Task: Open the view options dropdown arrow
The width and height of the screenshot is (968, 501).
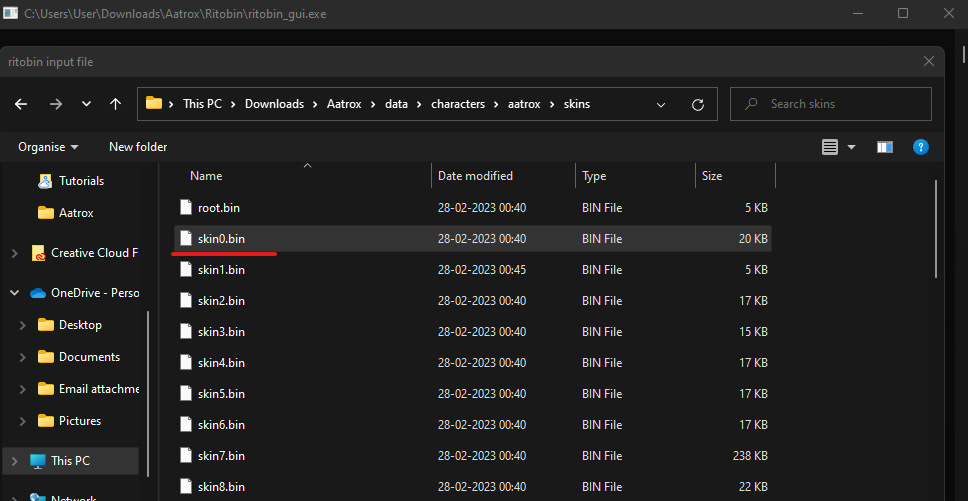Action: (851, 147)
